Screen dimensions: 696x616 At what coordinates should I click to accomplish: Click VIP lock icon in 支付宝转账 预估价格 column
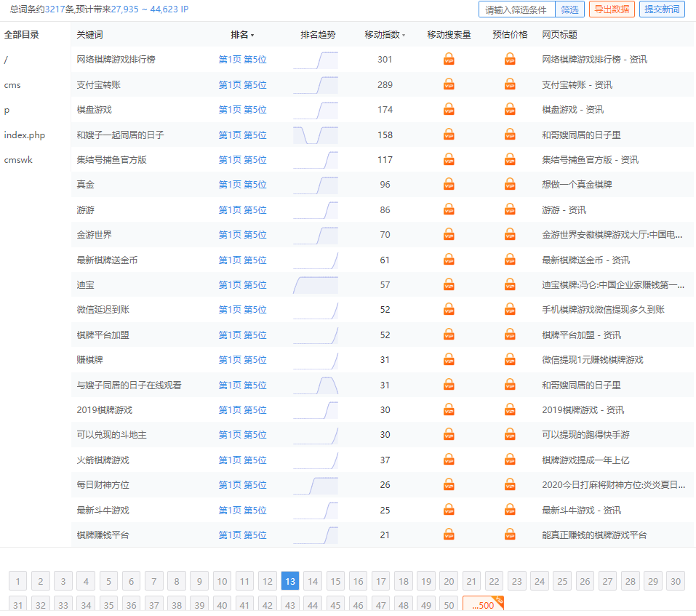tap(510, 84)
